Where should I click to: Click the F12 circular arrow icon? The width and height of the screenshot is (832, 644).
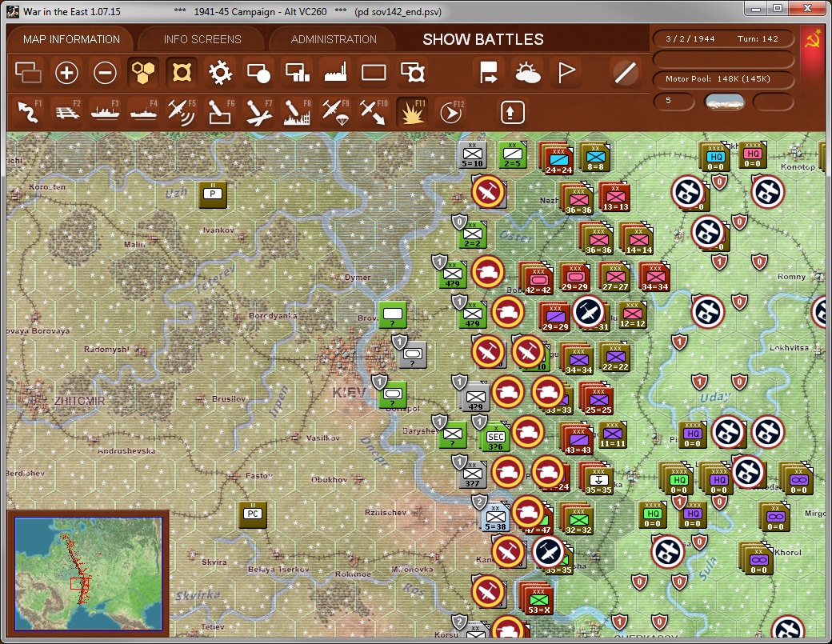pos(450,110)
